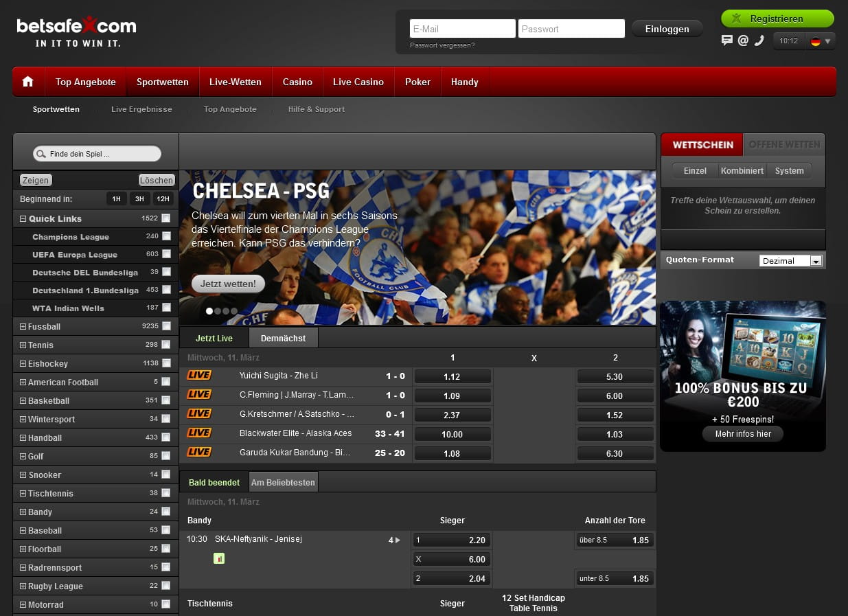Open the green statistics icon under SKA-Neftyanik
Viewport: 848px width, 616px height.
tap(219, 558)
